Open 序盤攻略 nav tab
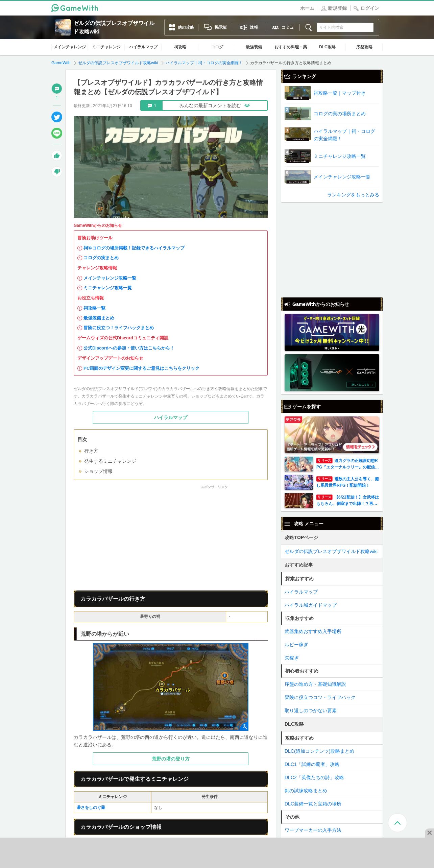The image size is (434, 868). [364, 47]
